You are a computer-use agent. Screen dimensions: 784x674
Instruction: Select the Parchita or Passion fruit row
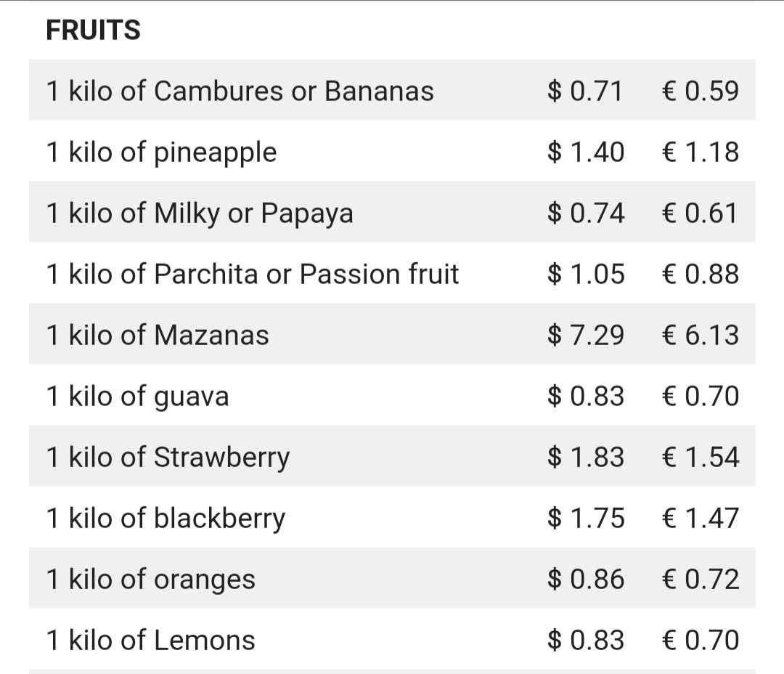tap(392, 273)
